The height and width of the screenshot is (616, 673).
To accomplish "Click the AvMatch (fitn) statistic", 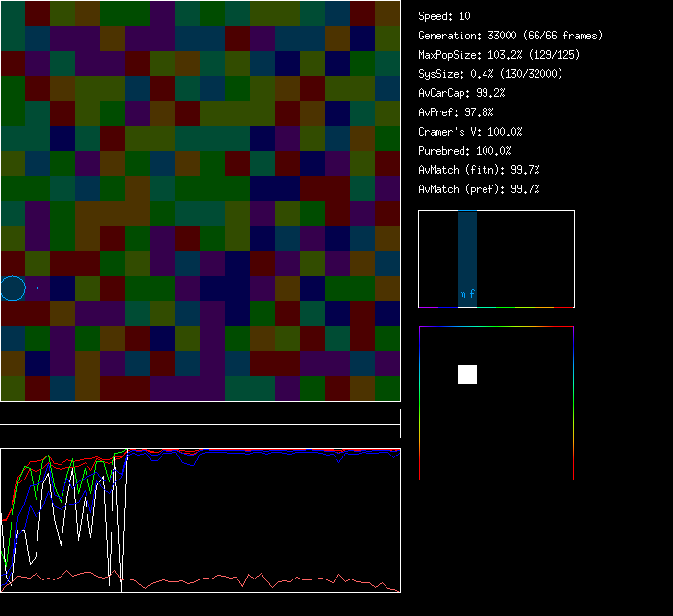I will point(479,170).
